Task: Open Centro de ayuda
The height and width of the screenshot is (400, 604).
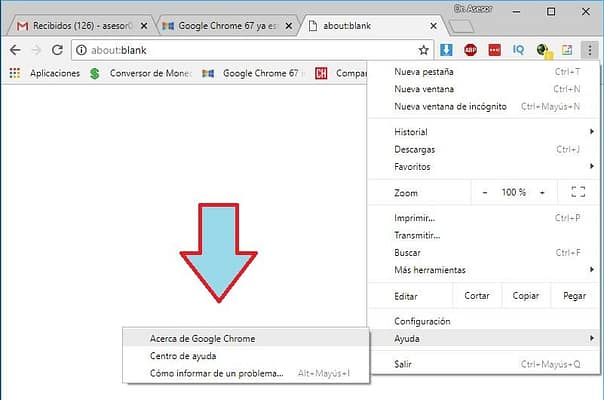Action: pyautogui.click(x=246, y=356)
